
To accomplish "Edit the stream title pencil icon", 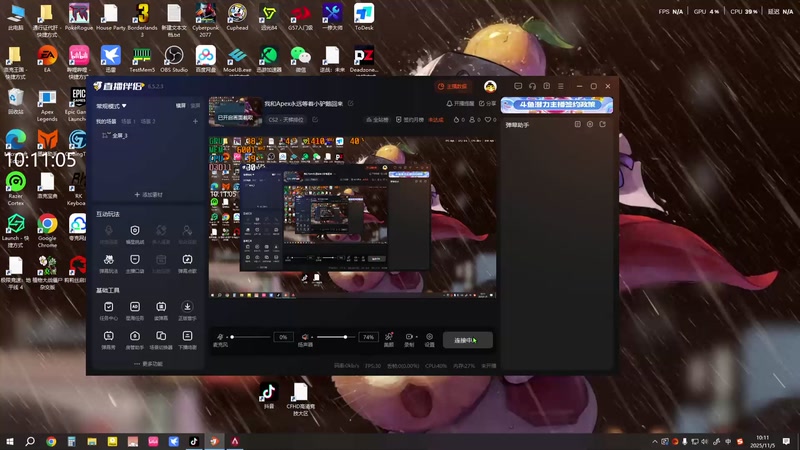I will pos(351,104).
